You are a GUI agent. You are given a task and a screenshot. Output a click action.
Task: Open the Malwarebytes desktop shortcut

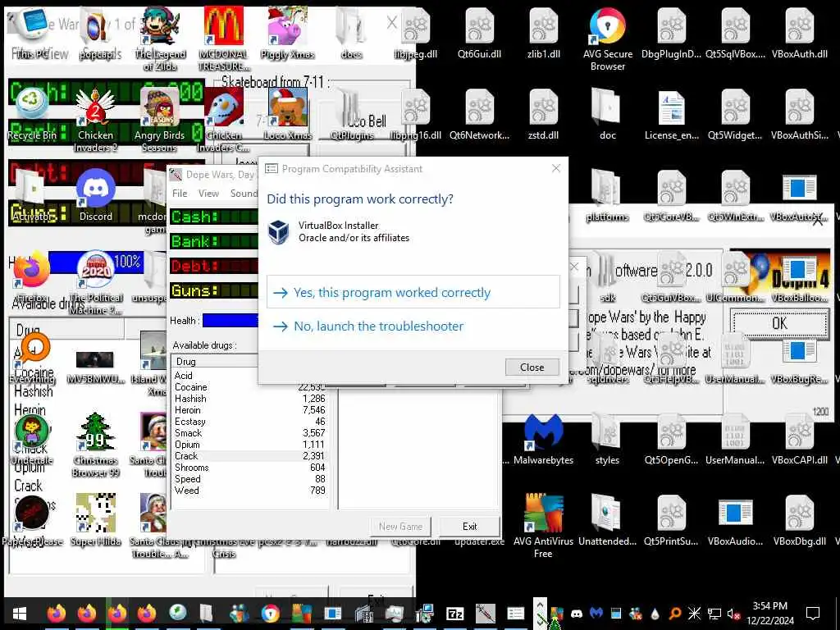pyautogui.click(x=543, y=440)
